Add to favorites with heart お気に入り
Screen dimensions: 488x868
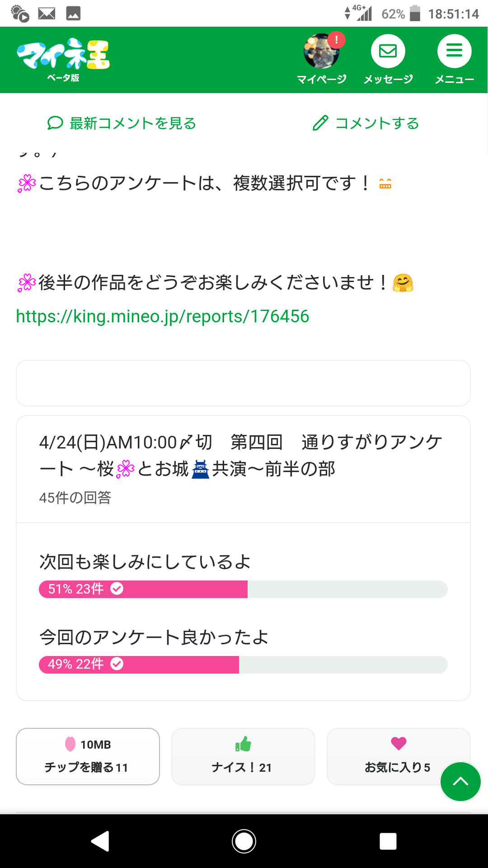point(398,756)
